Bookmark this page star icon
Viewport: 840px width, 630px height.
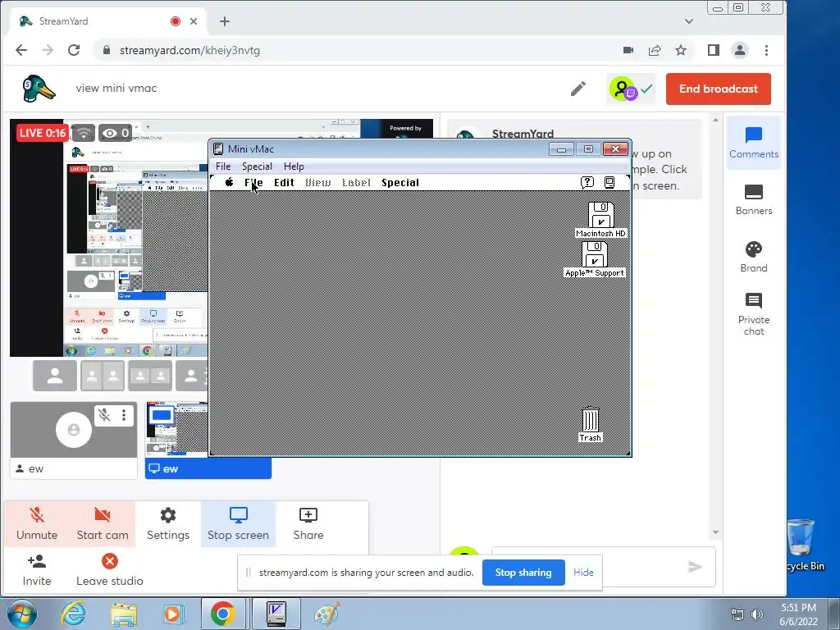[x=680, y=50]
